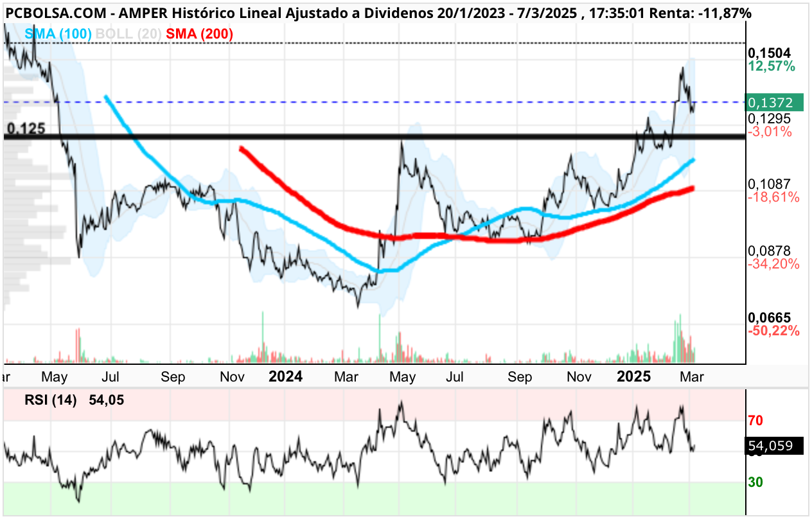Click the 0,0665 price axis label
The height and width of the screenshot is (519, 812).
click(771, 317)
